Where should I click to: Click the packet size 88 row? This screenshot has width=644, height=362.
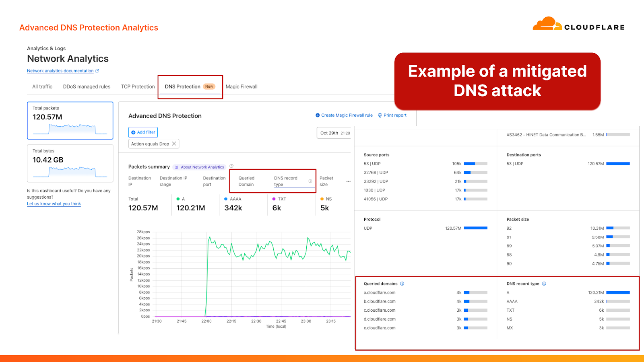pos(568,255)
